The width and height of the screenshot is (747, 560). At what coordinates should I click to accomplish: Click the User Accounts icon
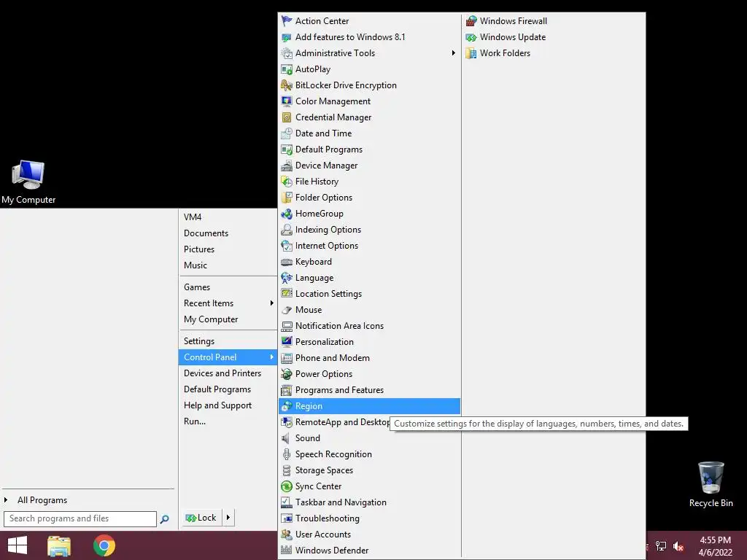(286, 534)
